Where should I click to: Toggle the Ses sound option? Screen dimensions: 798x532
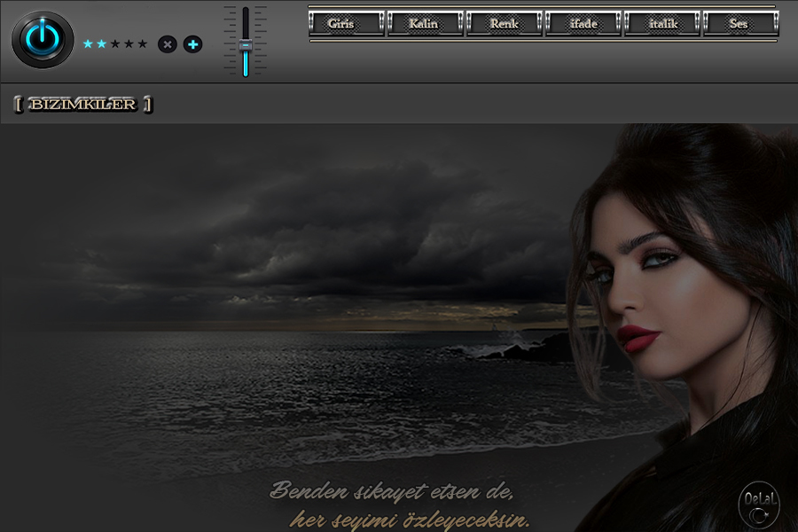point(739,24)
